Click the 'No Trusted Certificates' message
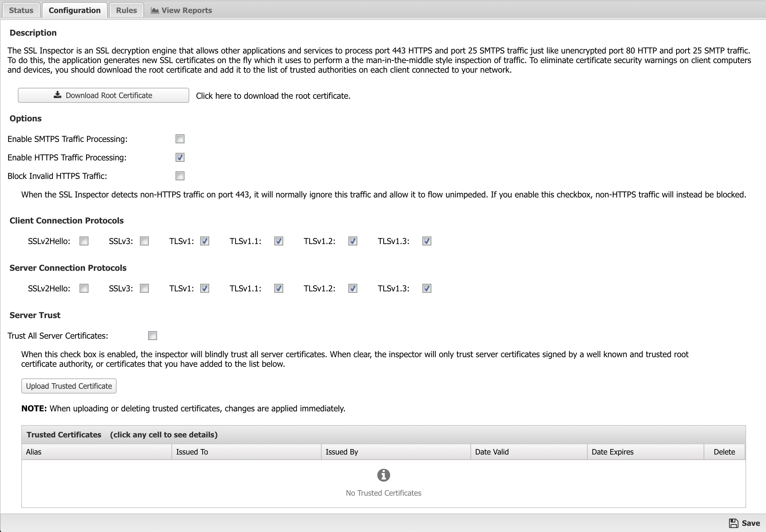 pyautogui.click(x=384, y=493)
